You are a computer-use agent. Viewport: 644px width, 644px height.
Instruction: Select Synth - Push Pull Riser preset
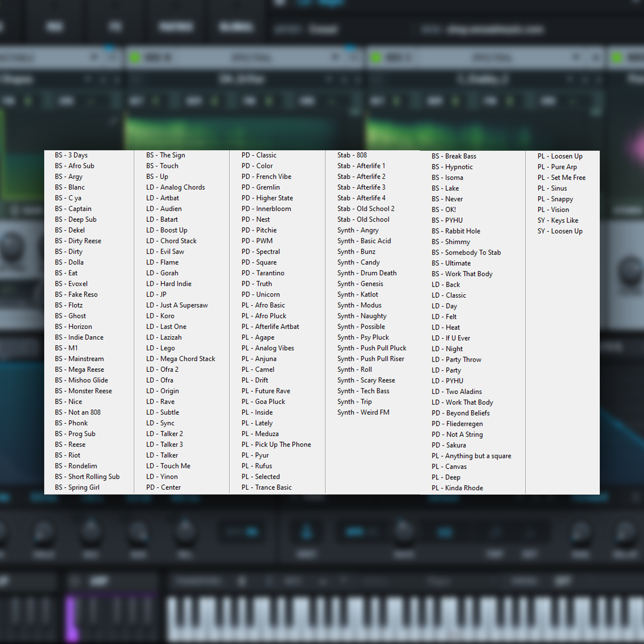371,359
